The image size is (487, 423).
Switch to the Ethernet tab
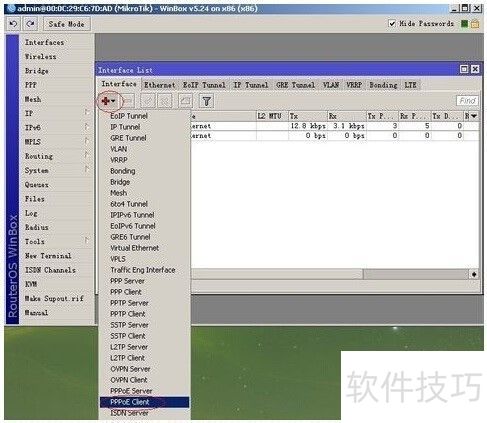[x=160, y=85]
